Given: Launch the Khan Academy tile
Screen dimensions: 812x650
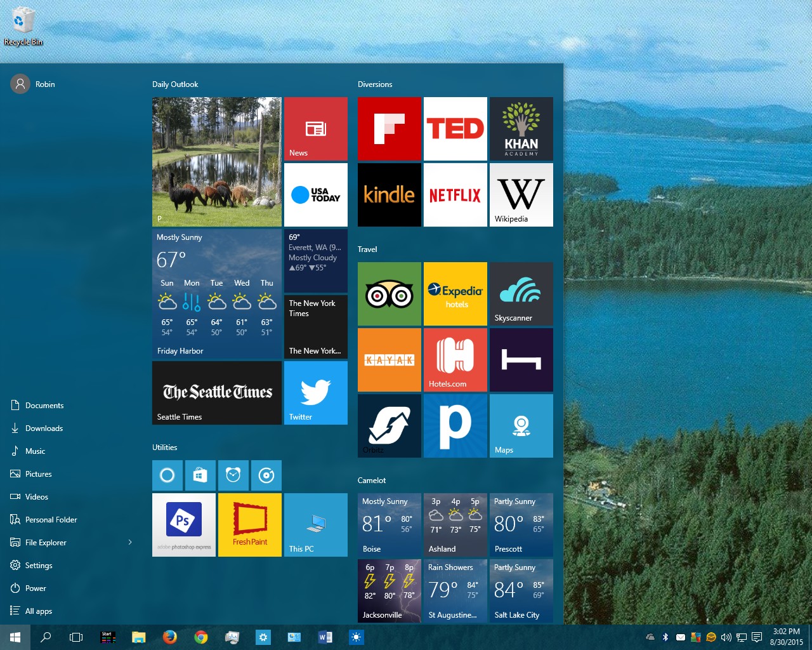Looking at the screenshot, I should [521, 129].
